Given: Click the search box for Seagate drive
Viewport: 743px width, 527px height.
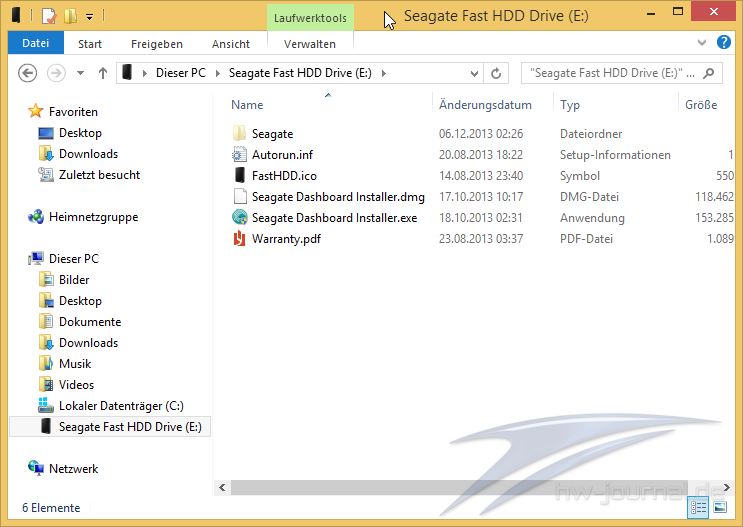Looking at the screenshot, I should point(610,73).
